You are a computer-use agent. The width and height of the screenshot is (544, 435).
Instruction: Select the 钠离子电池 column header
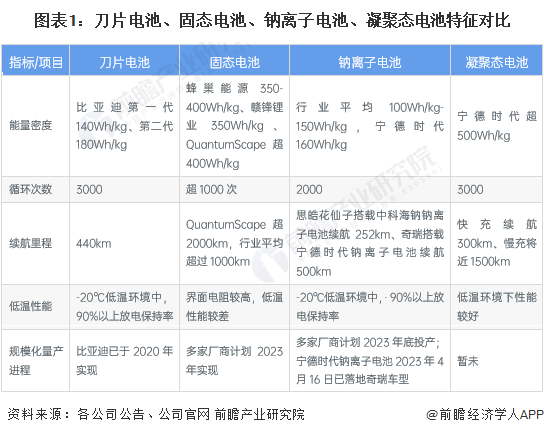(x=370, y=60)
